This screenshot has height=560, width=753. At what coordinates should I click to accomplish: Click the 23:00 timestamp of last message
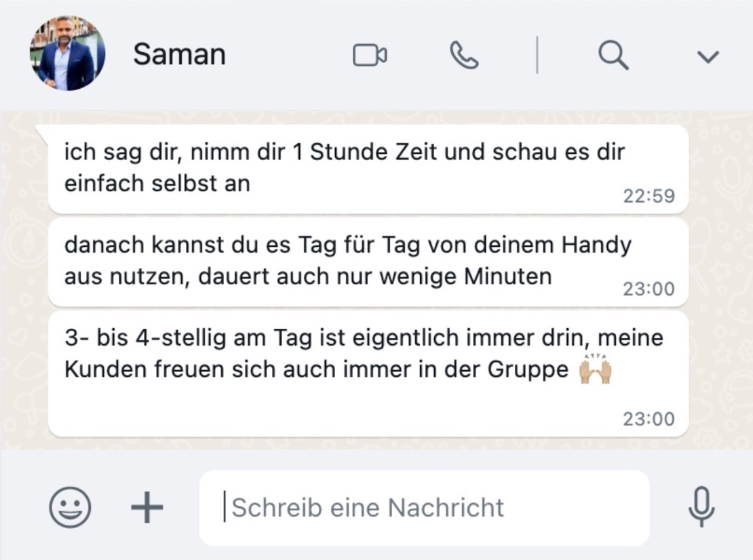pos(649,419)
